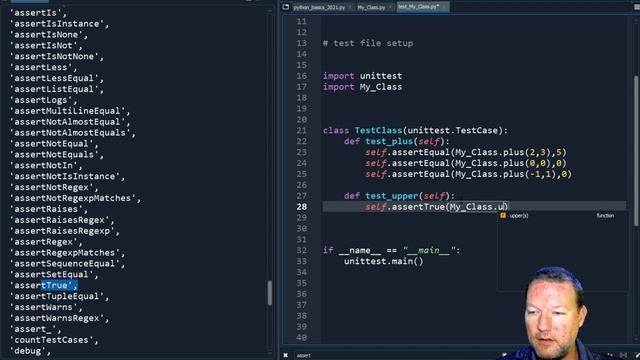Close the python_basics_2021.py tab
This screenshot has height=360, width=640.
350,7
